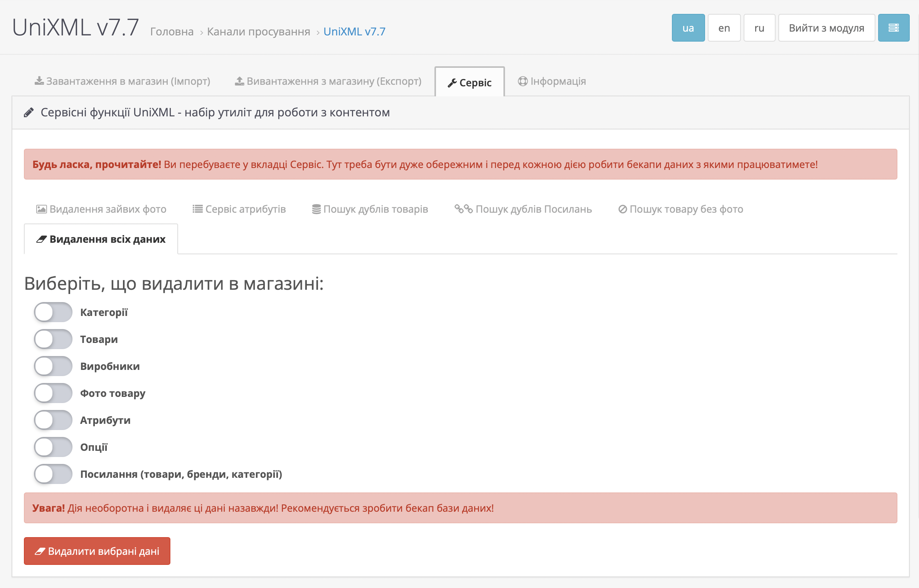
Task: Enable the Фото товару switch
Action: tap(53, 393)
